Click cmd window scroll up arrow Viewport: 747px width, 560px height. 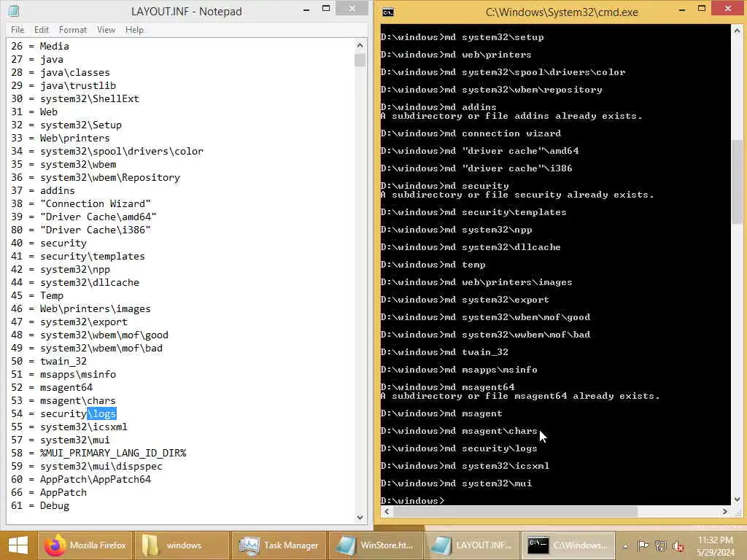point(737,31)
